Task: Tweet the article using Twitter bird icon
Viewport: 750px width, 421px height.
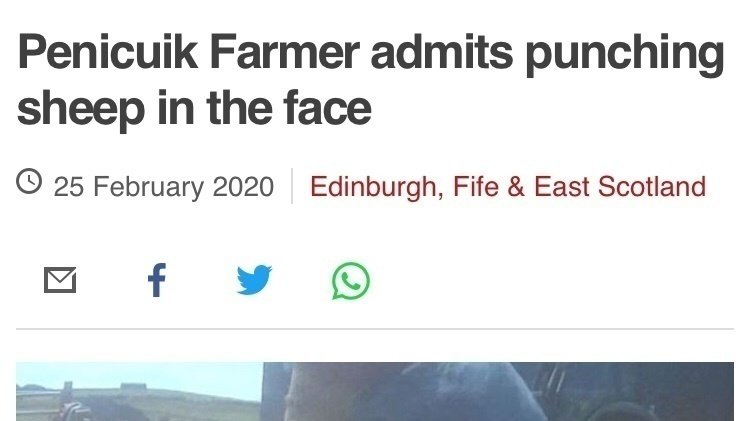Action: coord(254,281)
